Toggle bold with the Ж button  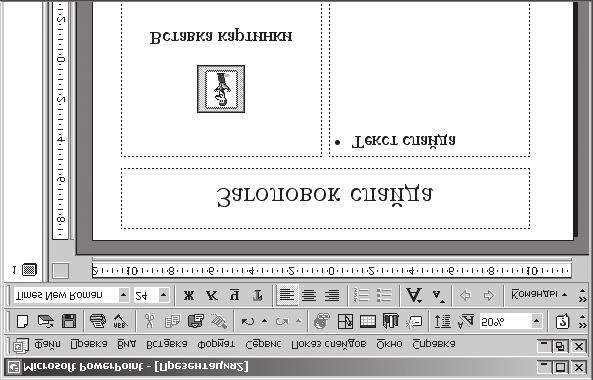pyautogui.click(x=189, y=295)
